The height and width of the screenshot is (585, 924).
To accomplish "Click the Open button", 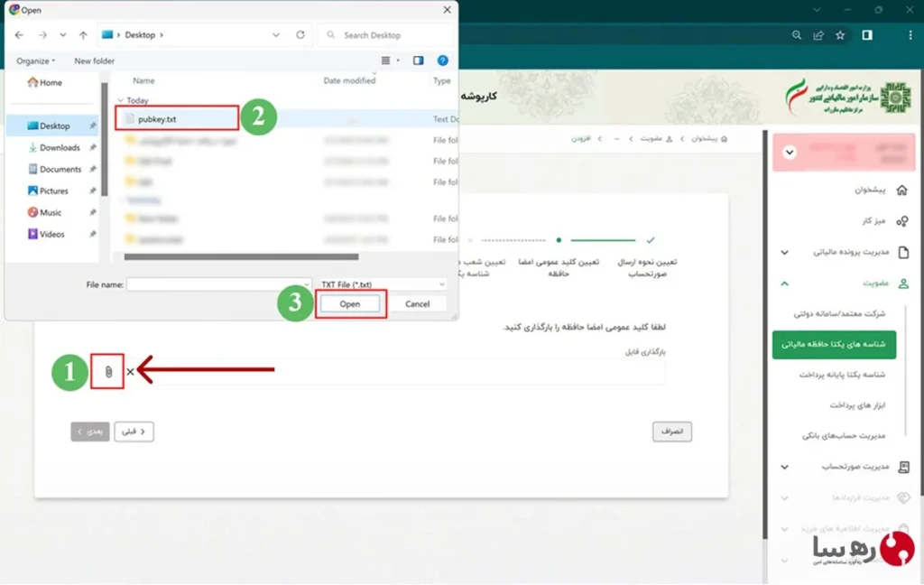I will [x=349, y=303].
